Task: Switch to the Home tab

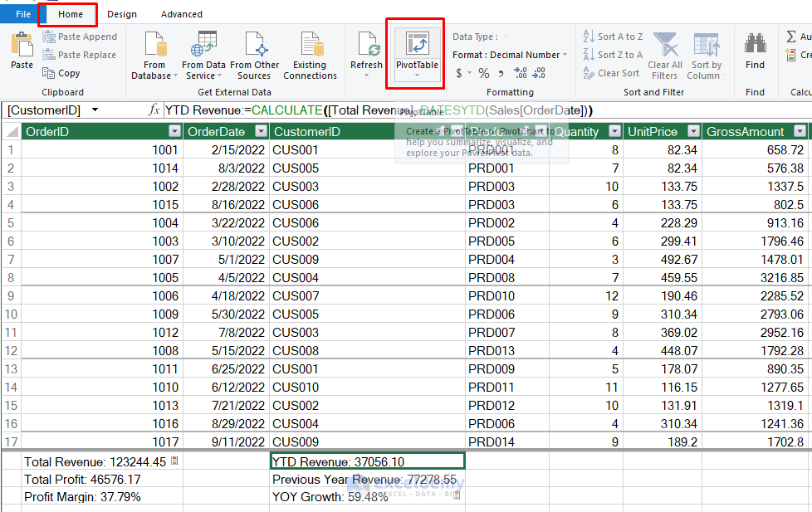Action: pyautogui.click(x=71, y=14)
